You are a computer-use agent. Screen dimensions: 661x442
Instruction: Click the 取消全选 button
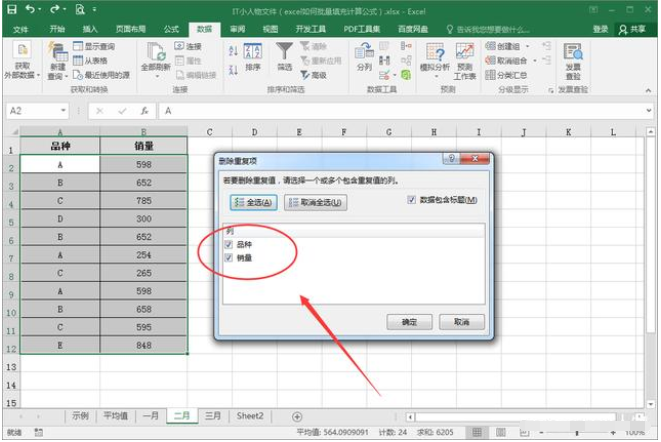click(315, 203)
